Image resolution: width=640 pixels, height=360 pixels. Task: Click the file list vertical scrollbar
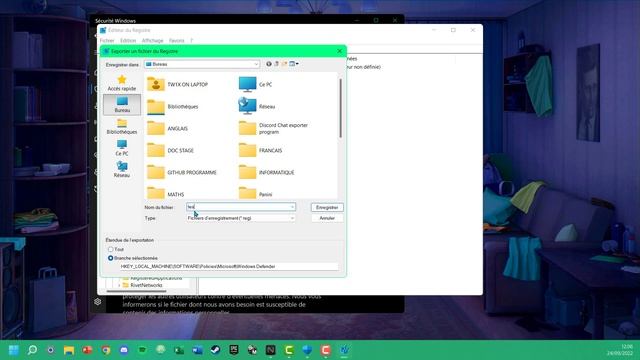click(340, 108)
